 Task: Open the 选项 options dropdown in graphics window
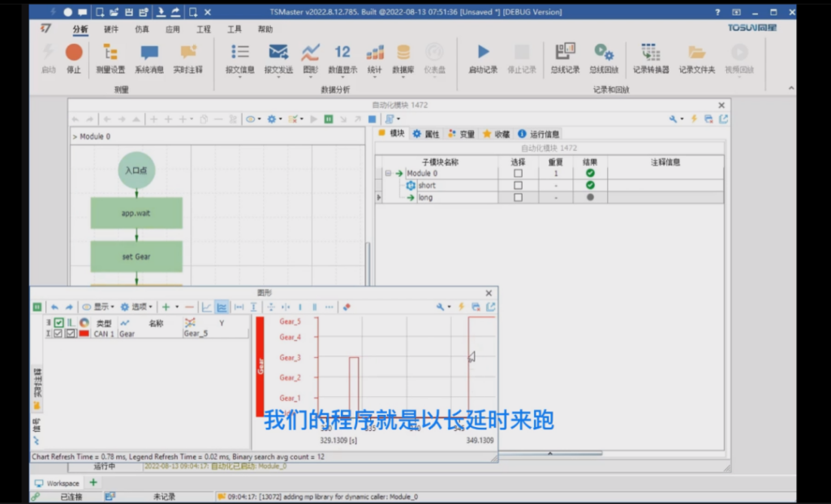click(x=137, y=307)
